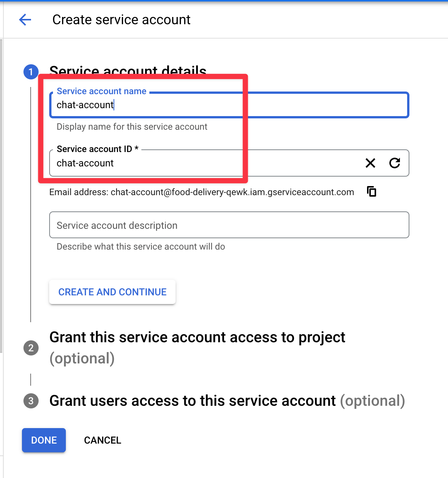448x478 pixels.
Task: Click the step 2 number circle
Action: pos(31,348)
